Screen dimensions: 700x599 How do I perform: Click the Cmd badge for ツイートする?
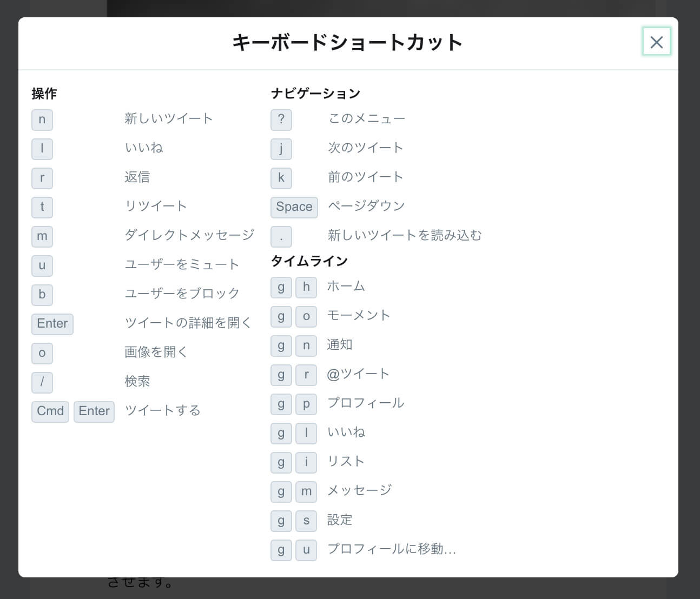click(50, 411)
